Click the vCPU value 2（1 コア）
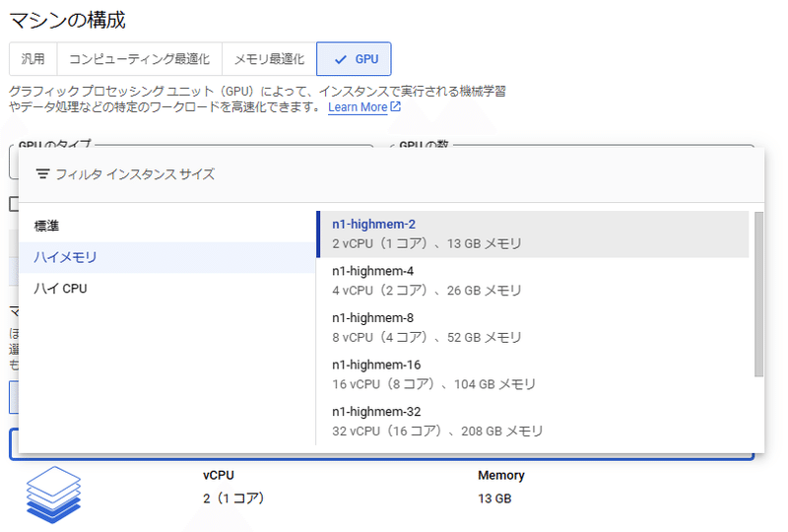 [x=233, y=499]
